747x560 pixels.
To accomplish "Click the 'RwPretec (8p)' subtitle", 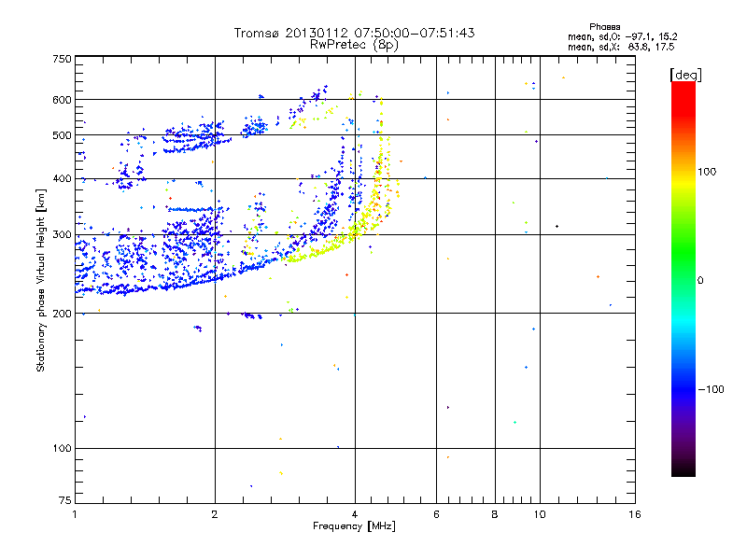I will pos(354,45).
